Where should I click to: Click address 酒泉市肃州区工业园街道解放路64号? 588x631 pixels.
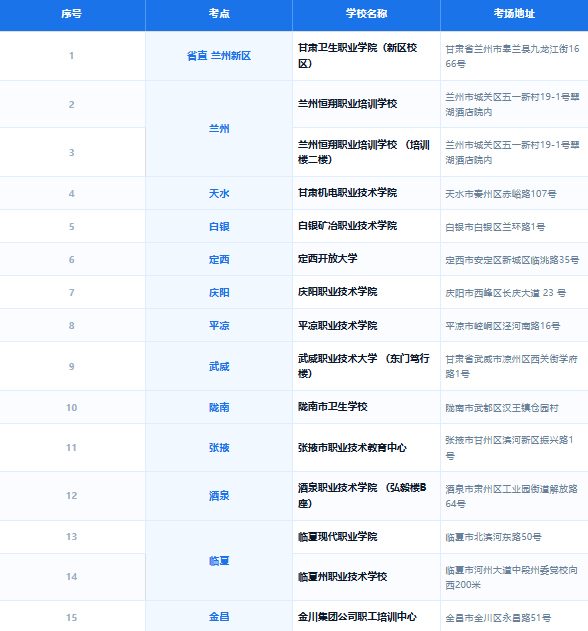pyautogui.click(x=512, y=496)
